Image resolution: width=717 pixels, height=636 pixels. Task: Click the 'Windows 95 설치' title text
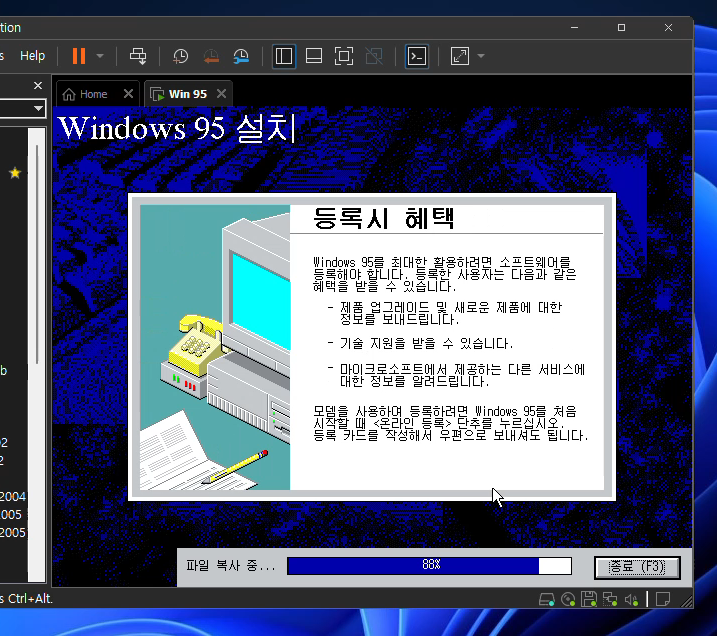[177, 128]
